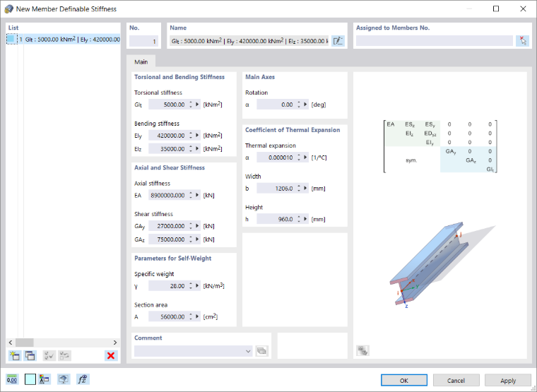Click the view settings monitor icon
Image resolution: width=537 pixels, height=392 pixels.
64,379
